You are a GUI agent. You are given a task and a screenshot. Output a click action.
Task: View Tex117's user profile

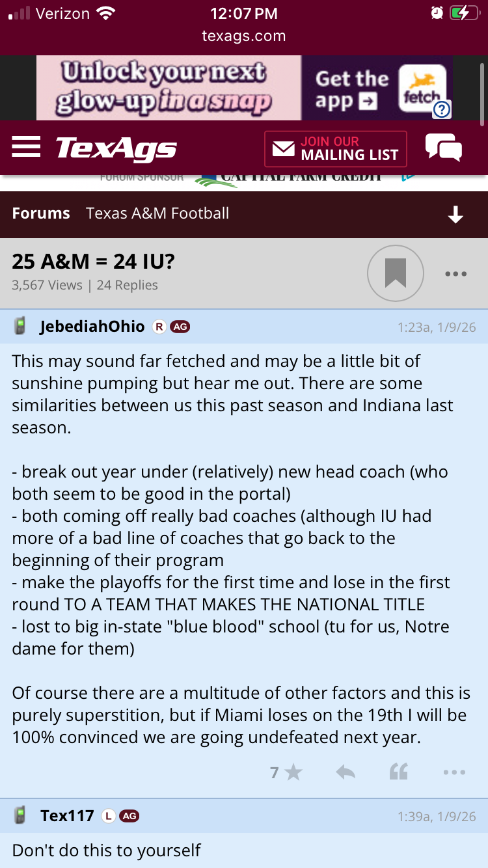coord(67,815)
